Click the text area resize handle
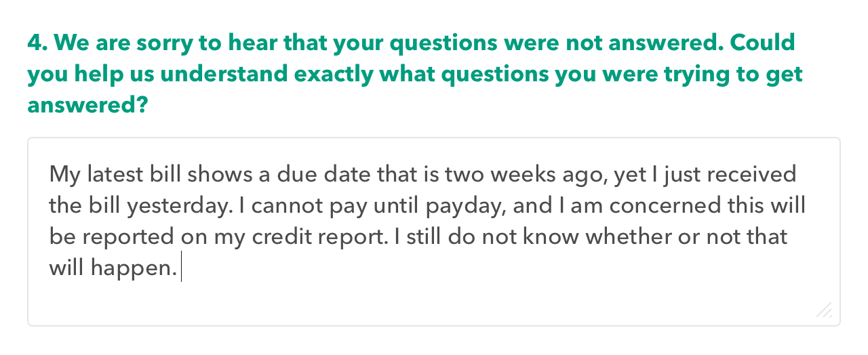This screenshot has width=868, height=355. click(x=825, y=310)
